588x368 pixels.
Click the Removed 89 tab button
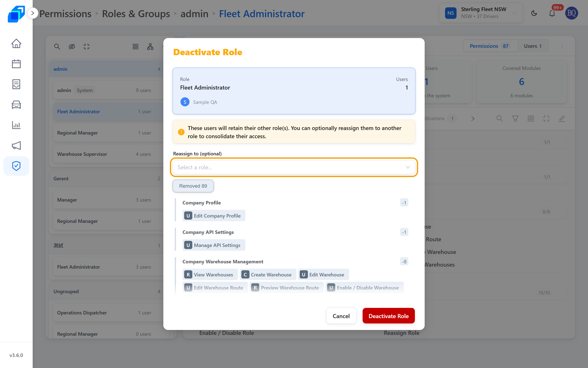tap(193, 186)
